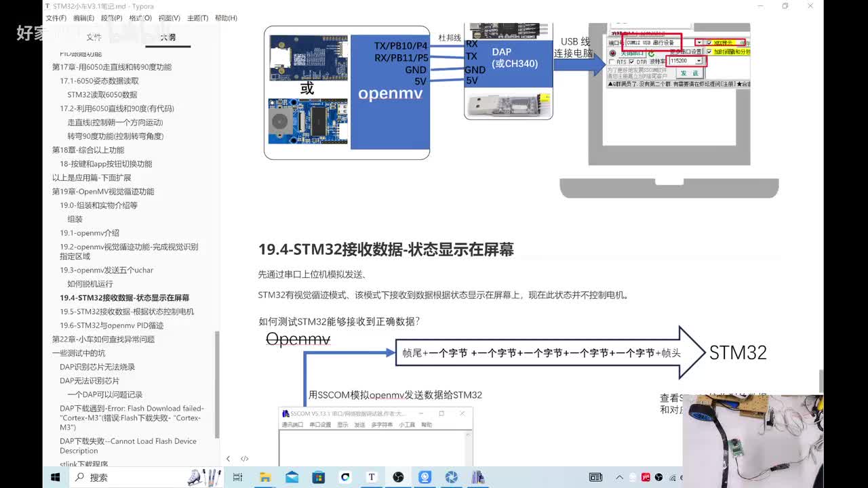
Task: Go to outline item 第18章-综合以上功能
Action: (88, 150)
